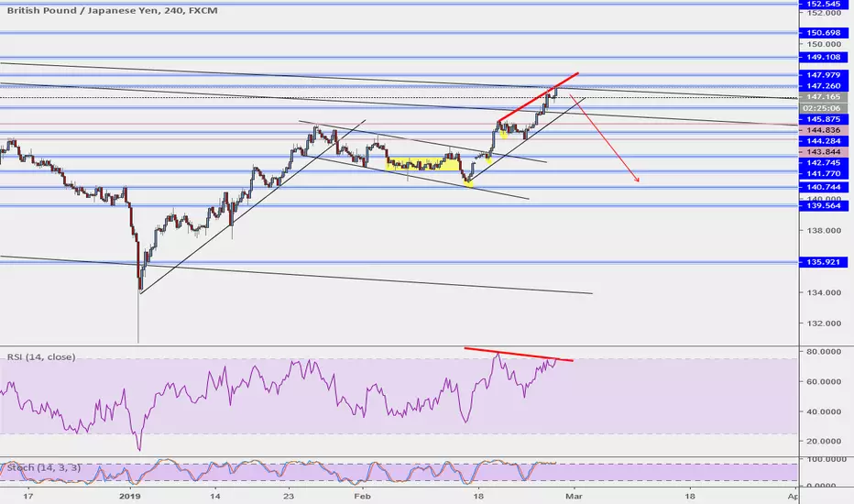Select the 147.260 price level label
This screenshot has width=854, height=504.
coord(823,85)
